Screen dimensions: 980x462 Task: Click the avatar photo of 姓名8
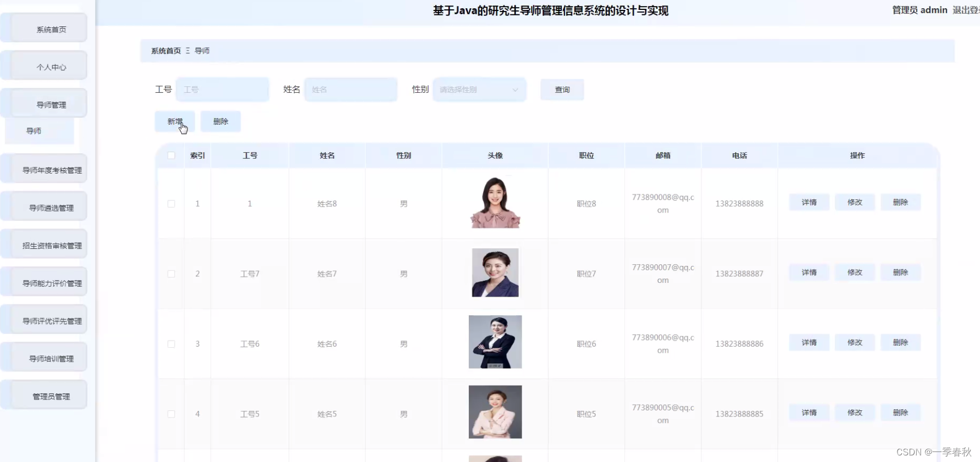click(495, 202)
